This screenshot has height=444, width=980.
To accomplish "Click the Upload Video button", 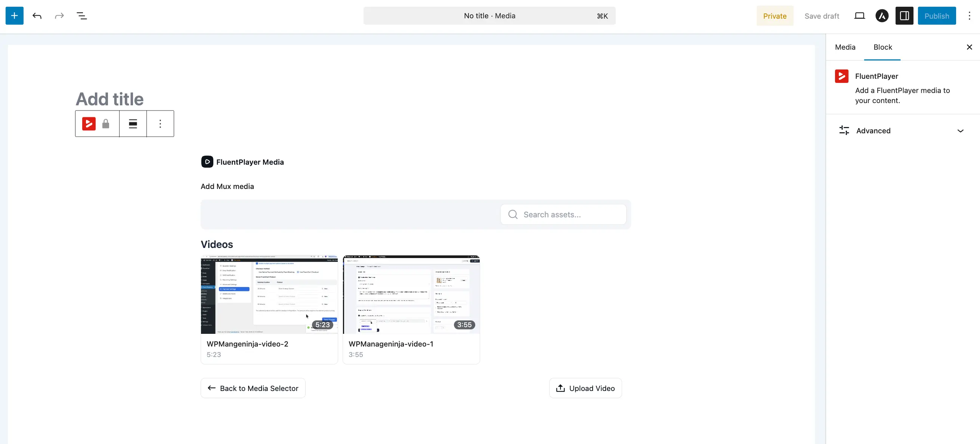I will [x=585, y=388].
